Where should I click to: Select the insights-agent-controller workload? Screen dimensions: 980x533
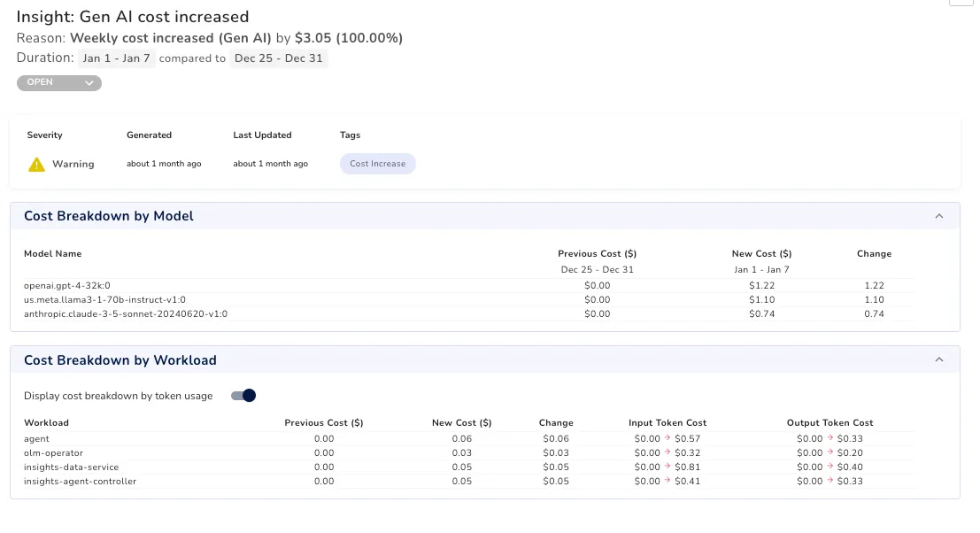(x=80, y=482)
